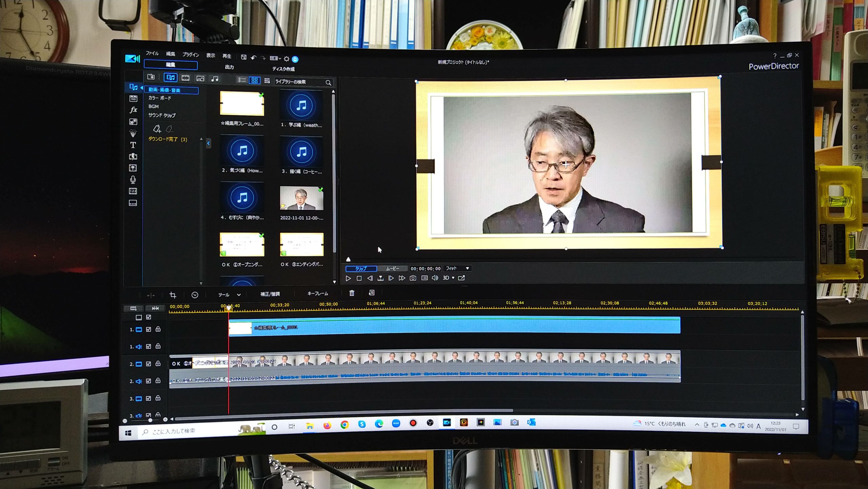Toggle the lock on video track 3
Viewport: 868px width, 489px height.
tap(158, 398)
